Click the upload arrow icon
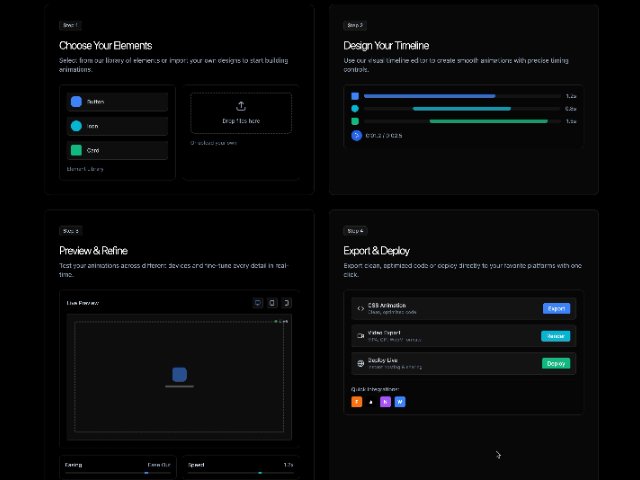 tap(241, 107)
